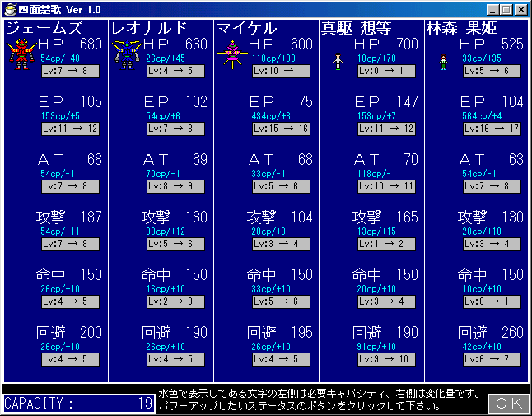This screenshot has width=532, height=416.
Task: Upgrade 真駆 想等 EP with Lv:11 → 12 button
Action: click(387, 129)
